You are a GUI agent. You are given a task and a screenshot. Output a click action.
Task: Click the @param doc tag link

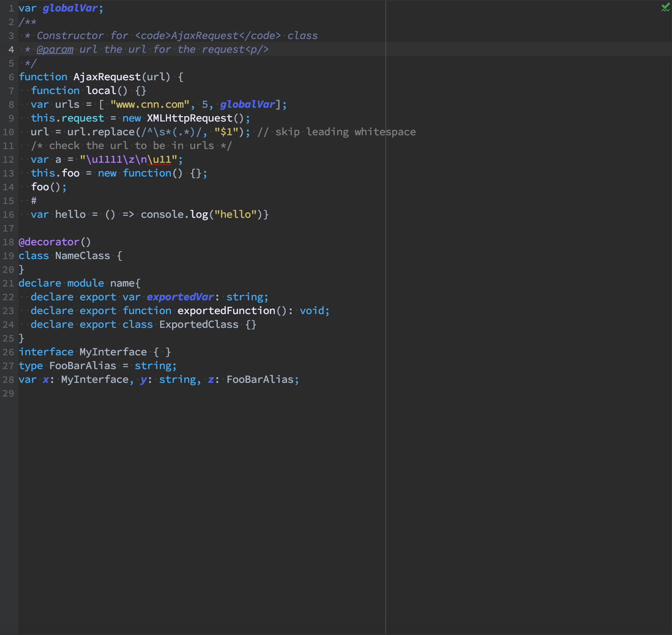point(55,49)
